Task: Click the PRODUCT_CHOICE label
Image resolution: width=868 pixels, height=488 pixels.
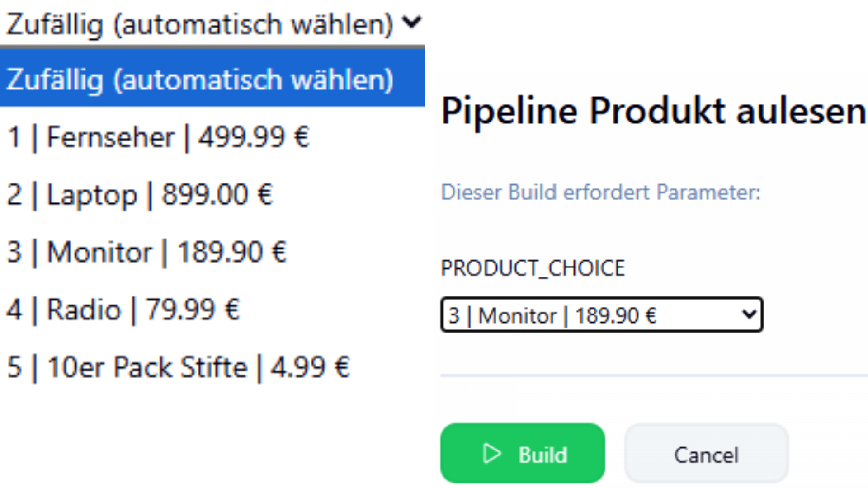Action: pyautogui.click(x=533, y=268)
